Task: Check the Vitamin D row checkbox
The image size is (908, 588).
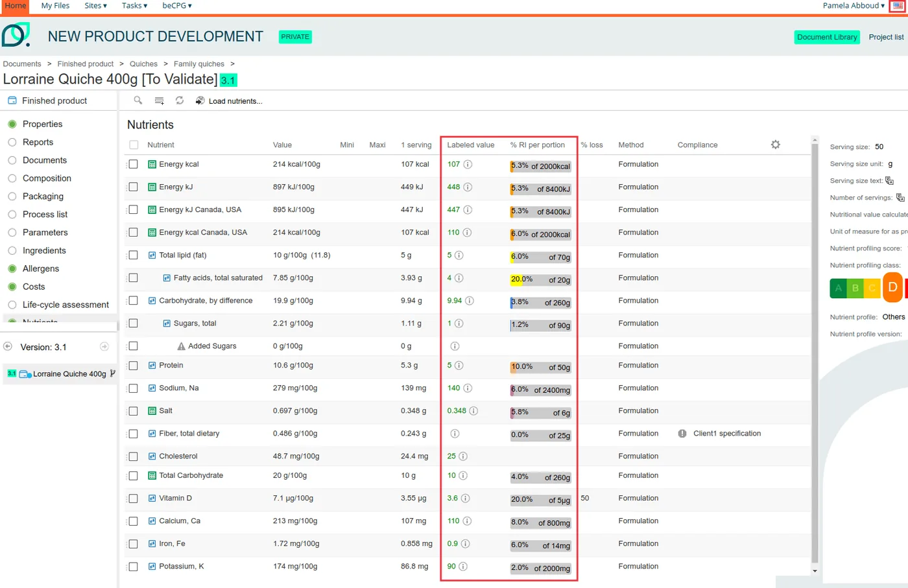Action: point(134,499)
